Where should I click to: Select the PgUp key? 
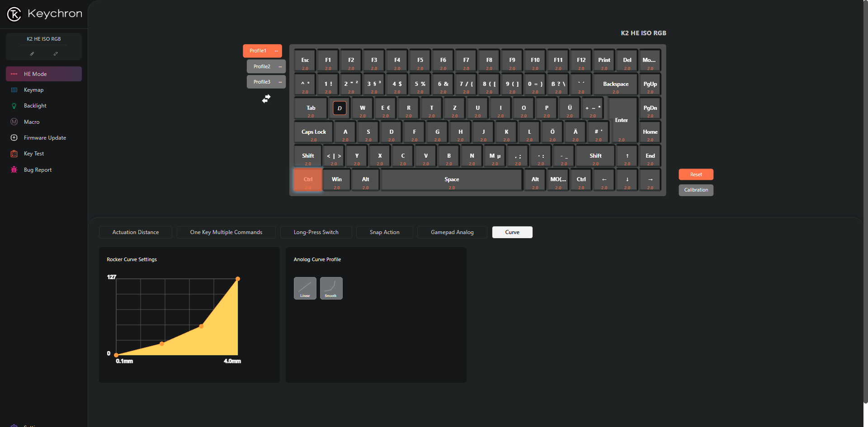[x=650, y=84]
